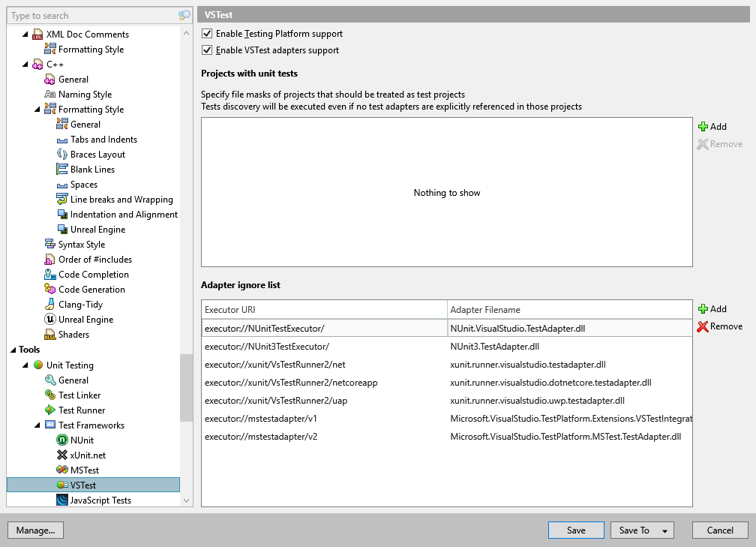This screenshot has height=547, width=756.
Task: Select General under C++ Formatting Style
Action: [85, 125]
